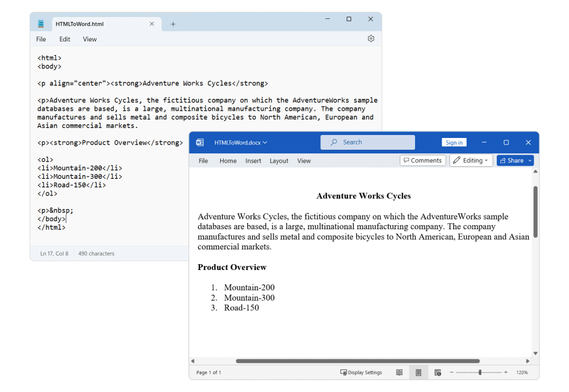Click the Share button in Word
This screenshot has height=392, width=569.
point(512,160)
